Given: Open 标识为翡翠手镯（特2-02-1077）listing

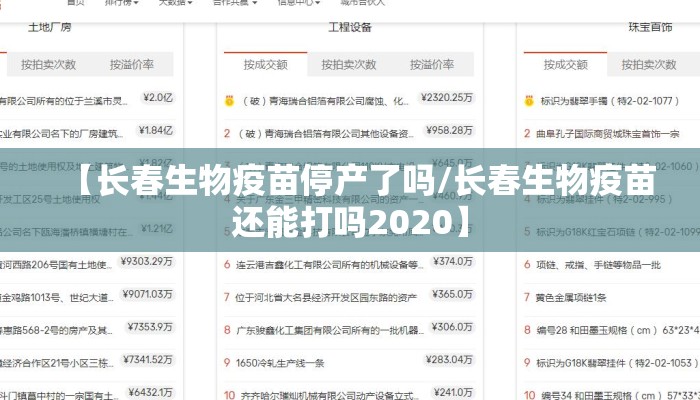Looking at the screenshot, I should 610,101.
